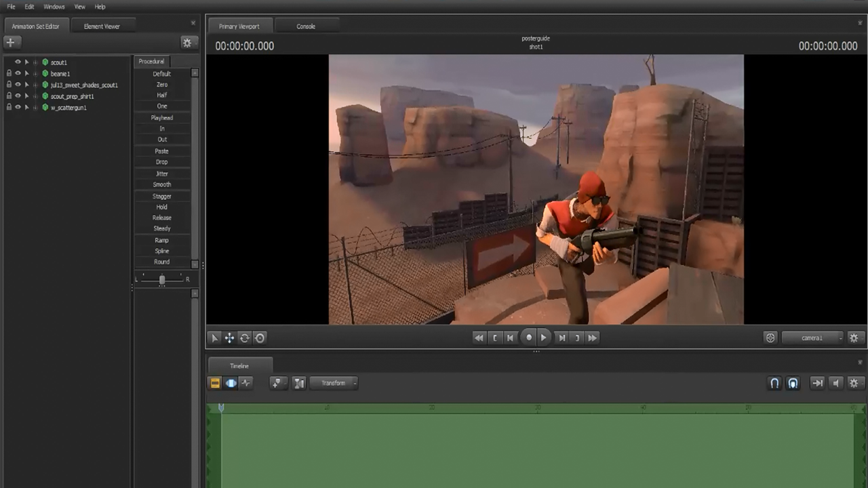
Task: Open the Windows menu
Action: click(x=54, y=7)
